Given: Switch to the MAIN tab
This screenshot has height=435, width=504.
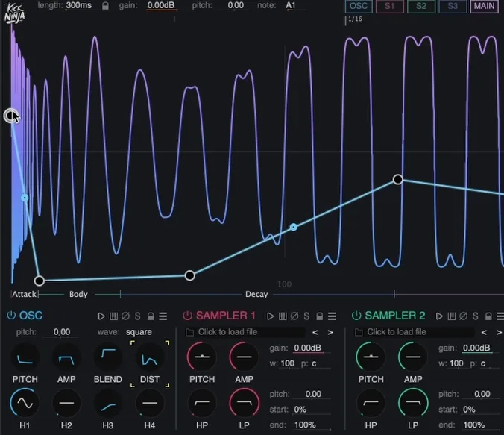Looking at the screenshot, I should click(484, 6).
